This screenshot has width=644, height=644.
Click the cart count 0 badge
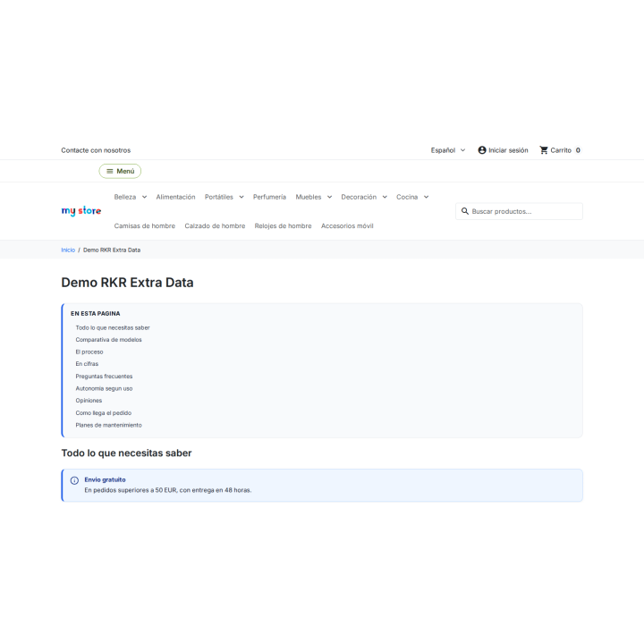coord(578,150)
